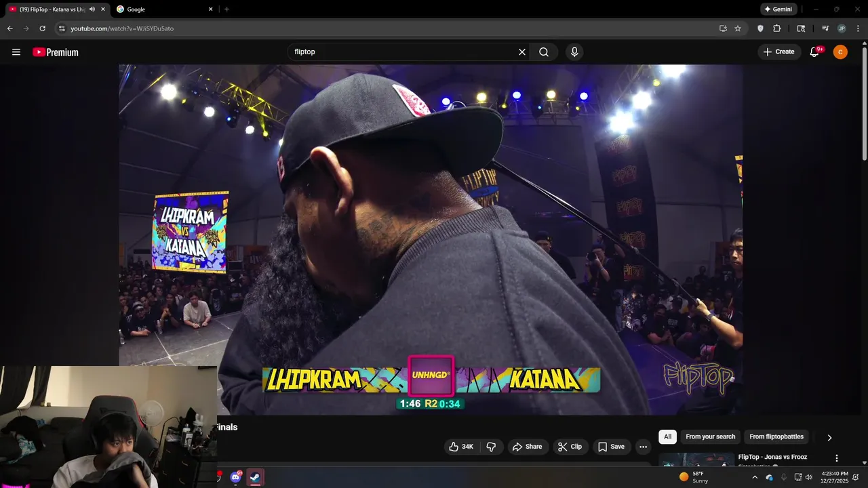Open Steam from the taskbar

tap(255, 477)
